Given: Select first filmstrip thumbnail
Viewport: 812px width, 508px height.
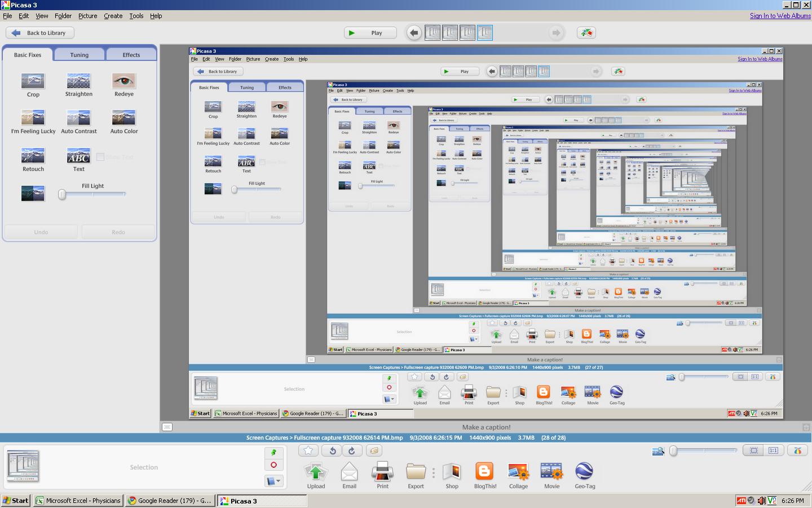Looking at the screenshot, I should pos(433,33).
